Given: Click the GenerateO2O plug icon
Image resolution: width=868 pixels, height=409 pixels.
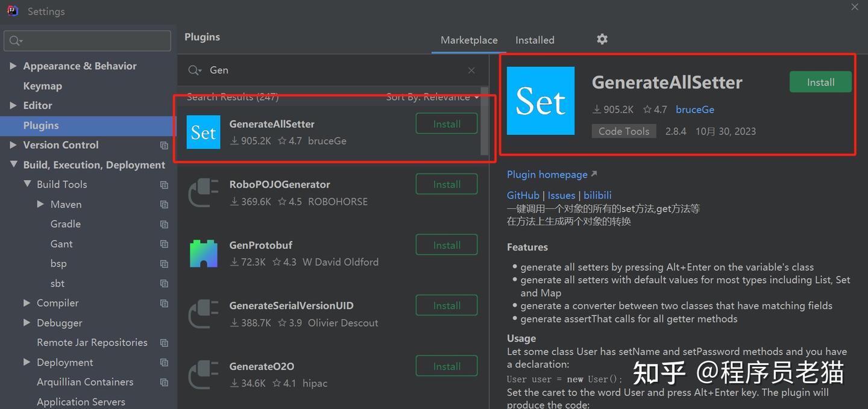Looking at the screenshot, I should [203, 375].
